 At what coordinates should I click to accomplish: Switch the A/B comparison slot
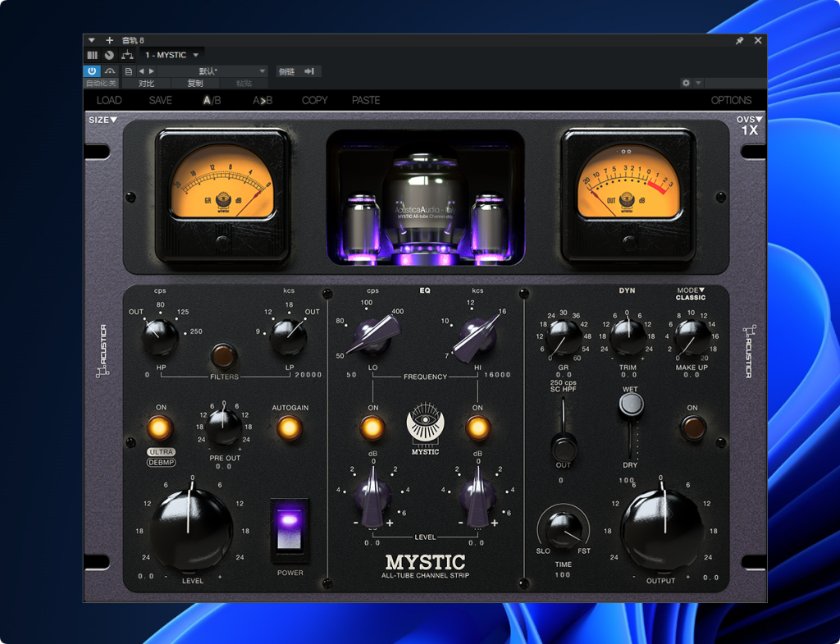pyautogui.click(x=212, y=100)
